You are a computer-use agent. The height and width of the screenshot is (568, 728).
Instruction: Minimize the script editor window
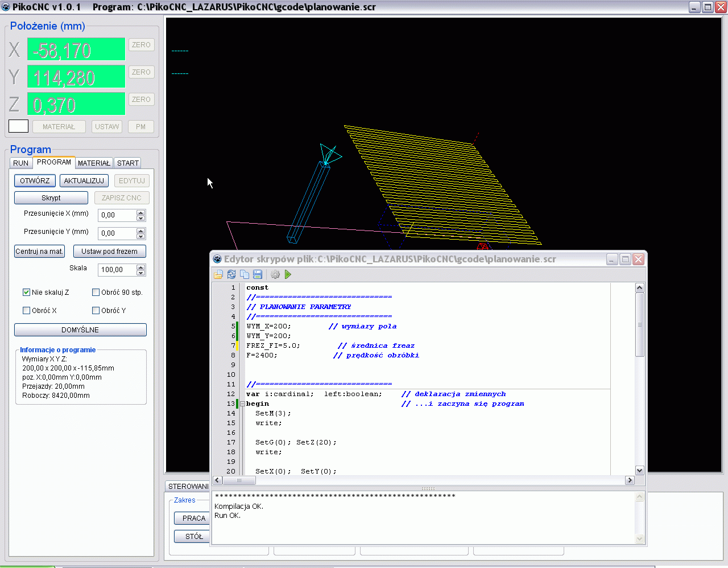click(612, 259)
